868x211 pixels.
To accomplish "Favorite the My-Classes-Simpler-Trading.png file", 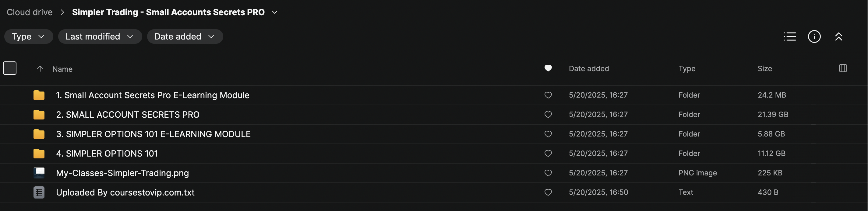I will pyautogui.click(x=548, y=173).
